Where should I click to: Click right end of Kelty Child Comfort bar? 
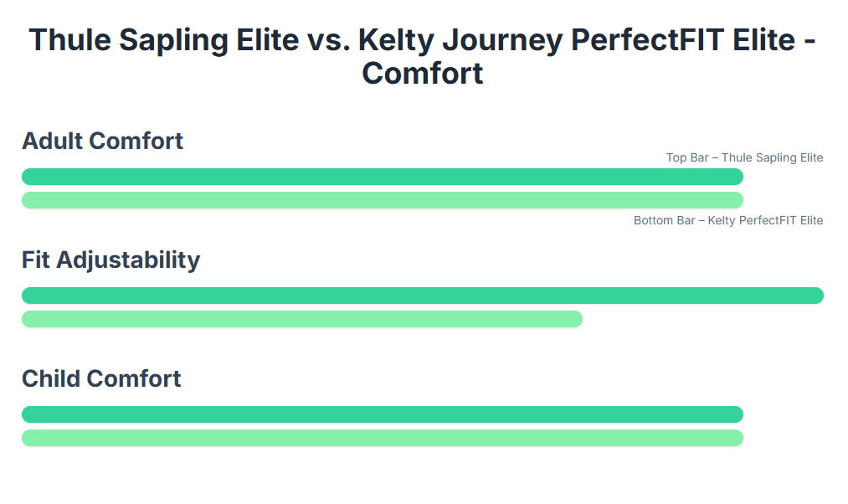(738, 438)
